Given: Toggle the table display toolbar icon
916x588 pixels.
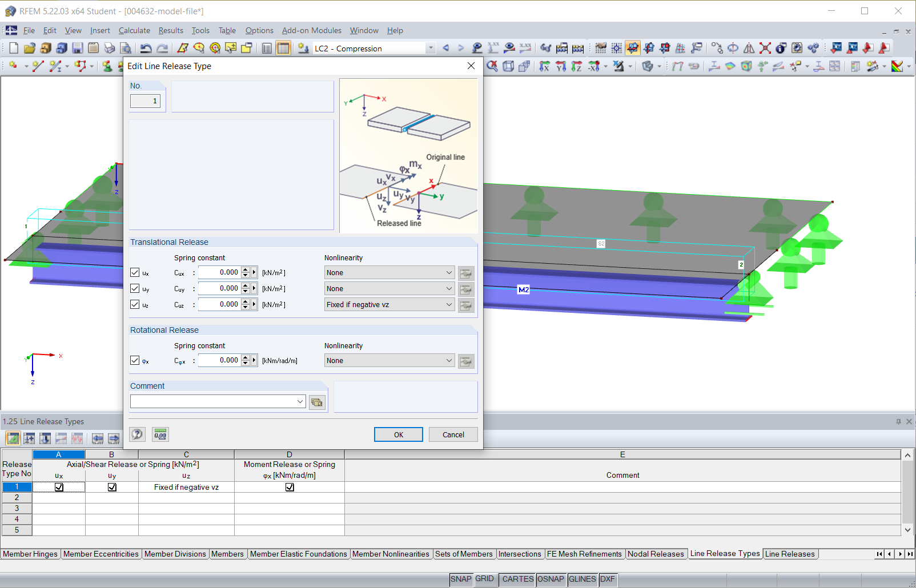Looking at the screenshot, I should [x=283, y=49].
